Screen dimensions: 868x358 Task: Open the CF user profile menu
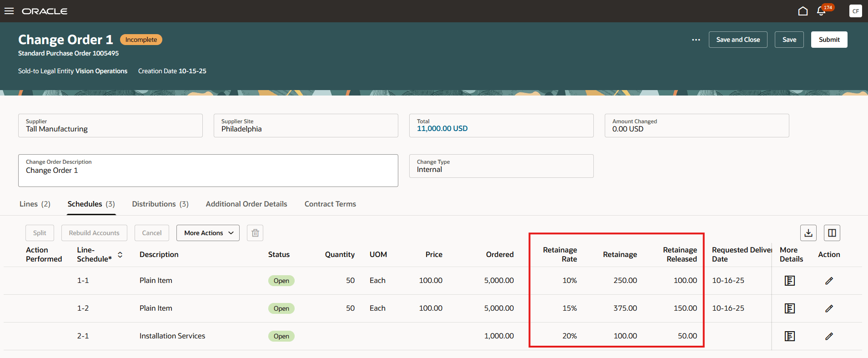(856, 11)
